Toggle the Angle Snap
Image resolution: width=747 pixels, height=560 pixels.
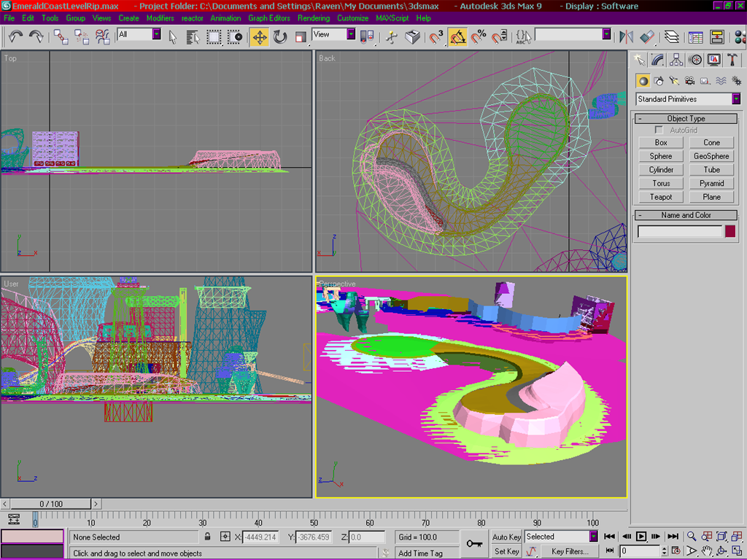pos(457,36)
